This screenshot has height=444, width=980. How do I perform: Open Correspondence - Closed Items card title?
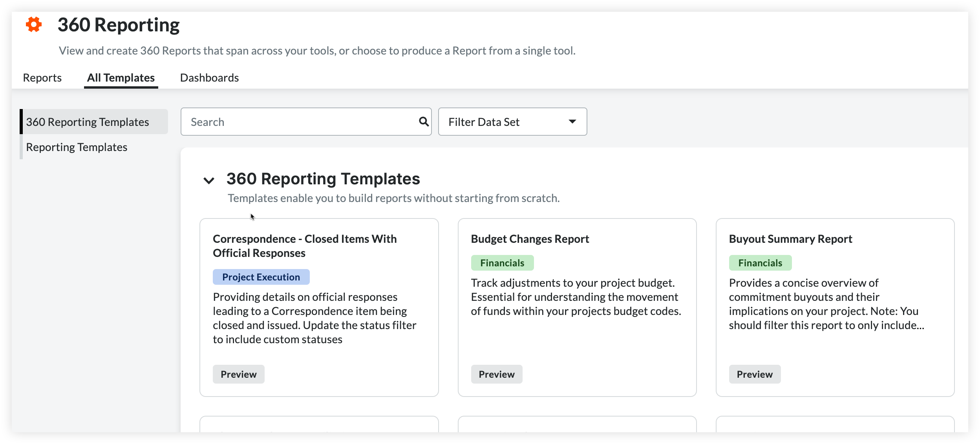[x=304, y=246]
